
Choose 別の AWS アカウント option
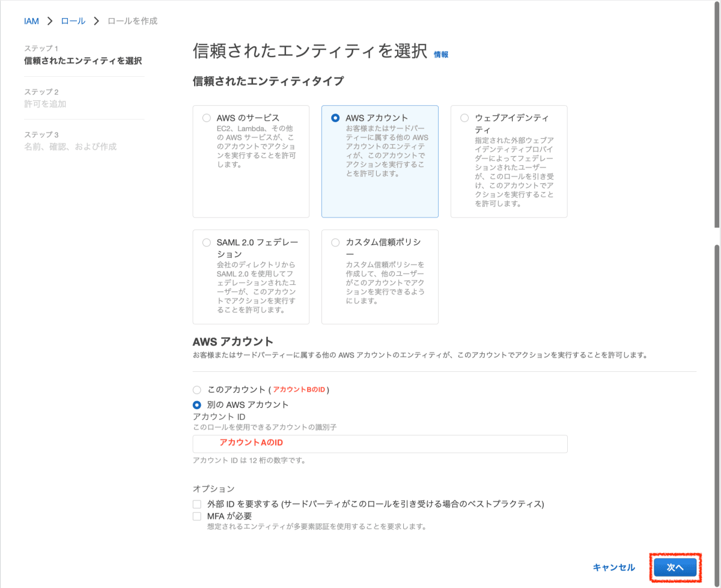pyautogui.click(x=196, y=405)
